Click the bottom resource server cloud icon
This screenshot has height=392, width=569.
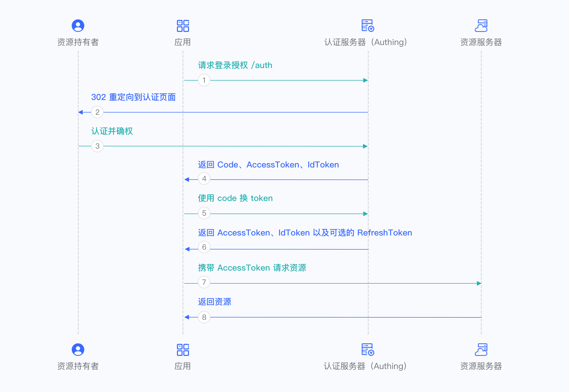[x=481, y=350]
